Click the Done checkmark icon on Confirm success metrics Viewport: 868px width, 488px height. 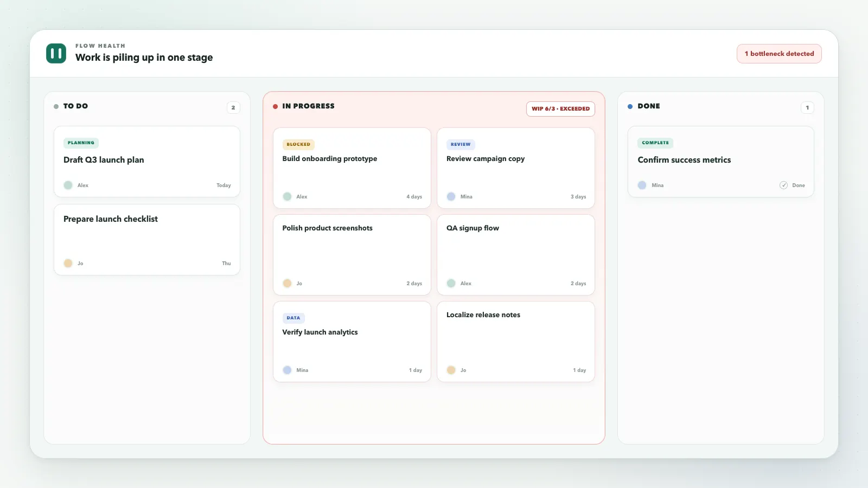click(784, 185)
